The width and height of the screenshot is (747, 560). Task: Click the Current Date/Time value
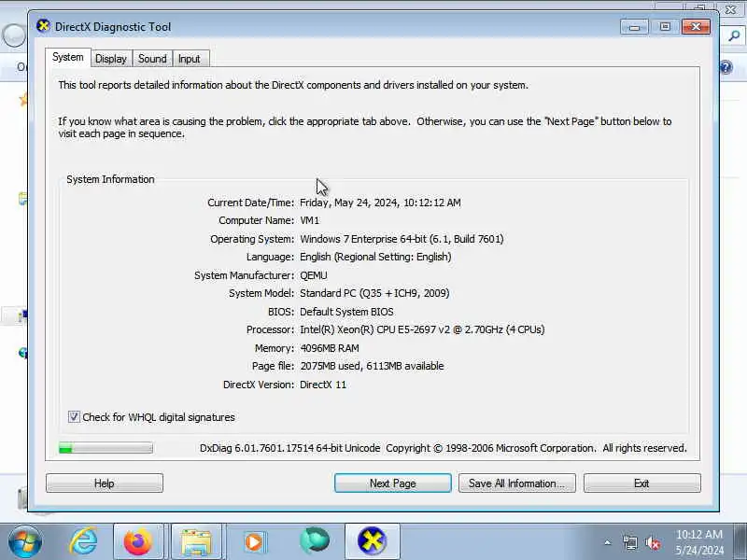[380, 203]
